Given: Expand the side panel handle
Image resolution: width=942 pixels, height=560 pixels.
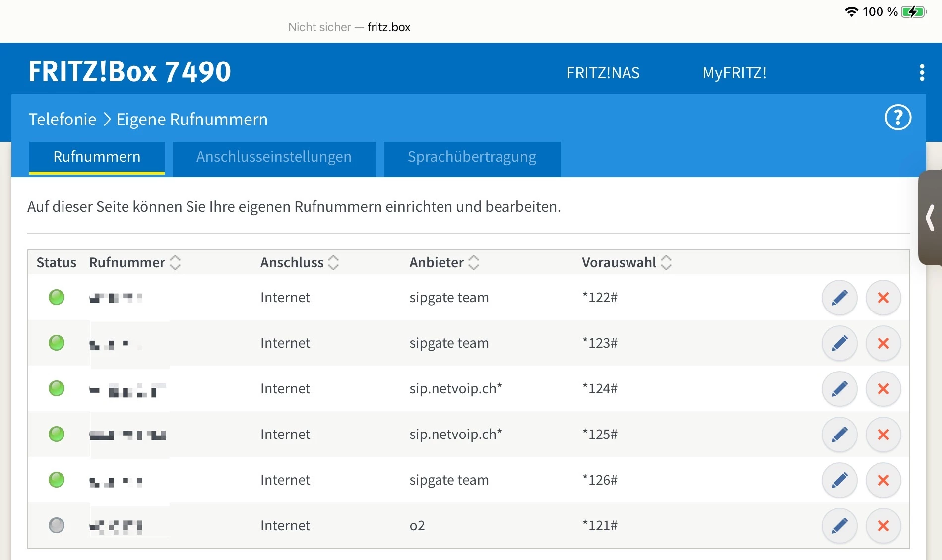Looking at the screenshot, I should [x=931, y=218].
